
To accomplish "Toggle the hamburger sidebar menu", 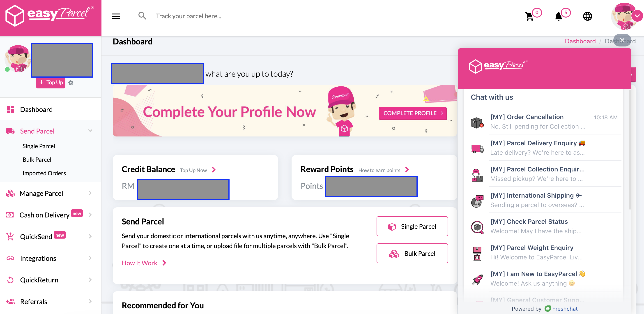I will click(116, 16).
